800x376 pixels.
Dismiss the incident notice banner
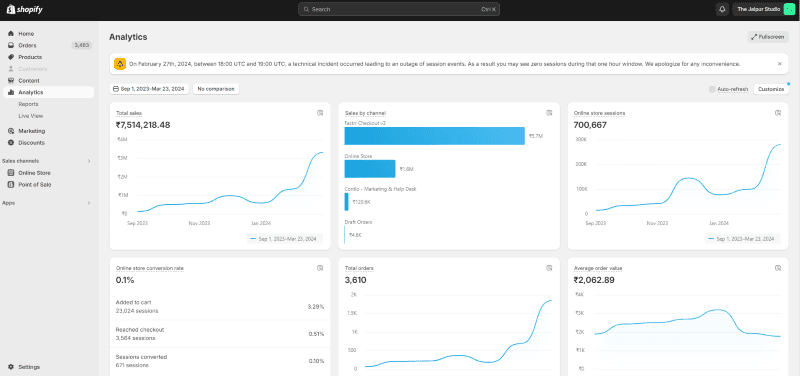[779, 64]
